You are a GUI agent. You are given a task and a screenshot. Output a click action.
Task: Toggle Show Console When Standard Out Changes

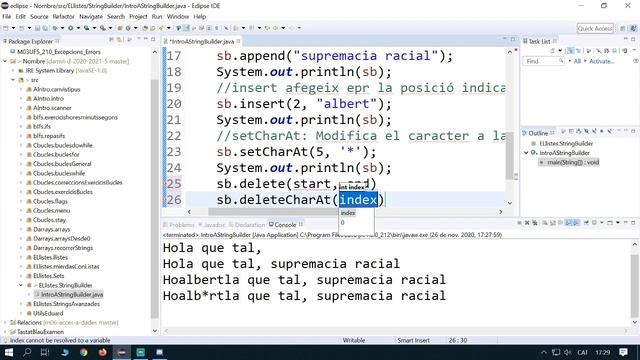[568, 223]
